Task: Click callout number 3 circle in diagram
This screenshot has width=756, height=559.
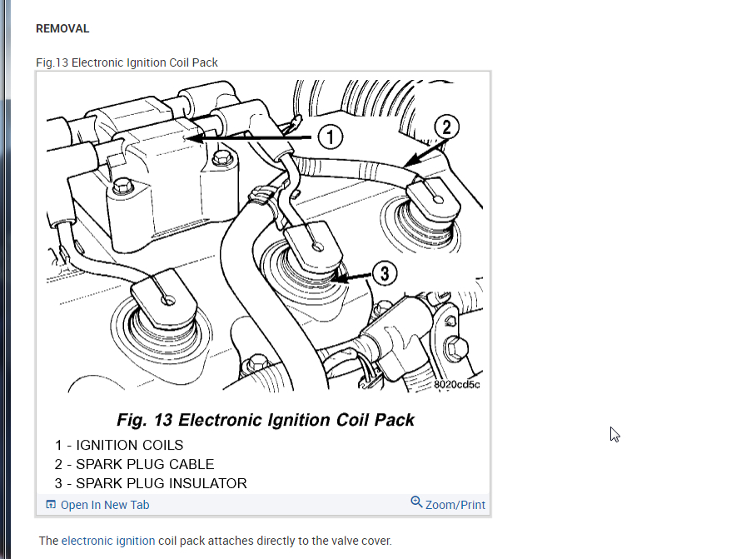Action: (385, 273)
